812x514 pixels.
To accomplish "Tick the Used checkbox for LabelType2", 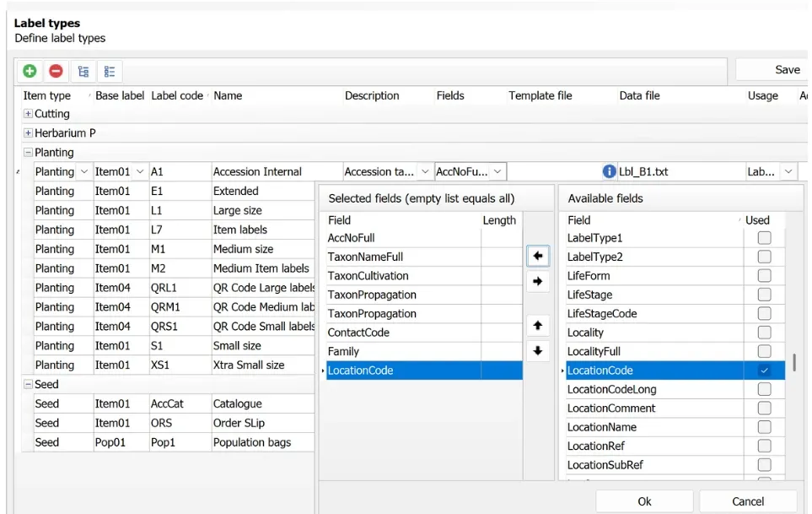I will pyautogui.click(x=764, y=257).
